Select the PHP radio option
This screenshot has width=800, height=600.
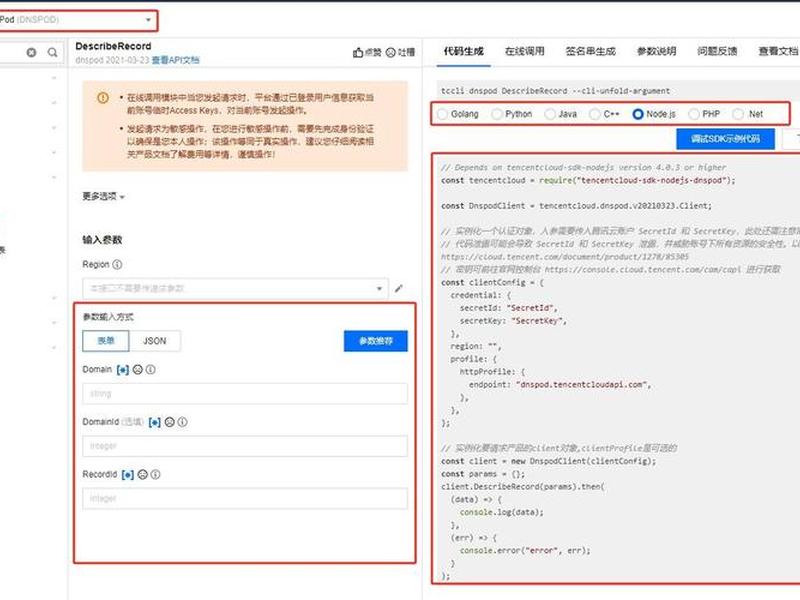click(x=694, y=114)
